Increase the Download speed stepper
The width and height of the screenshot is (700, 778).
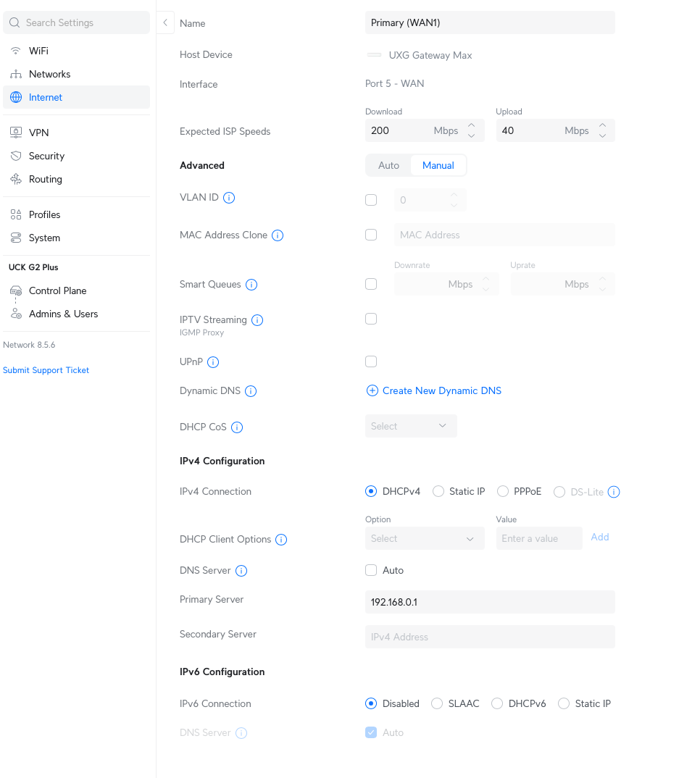[472, 125]
